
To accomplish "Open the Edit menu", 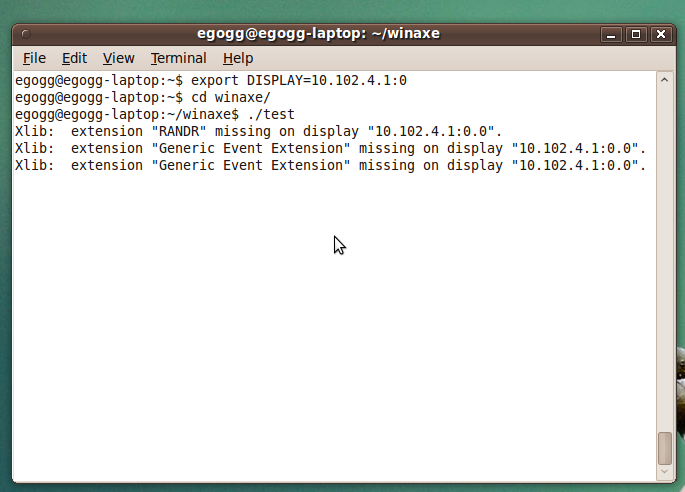I will pyautogui.click(x=74, y=58).
